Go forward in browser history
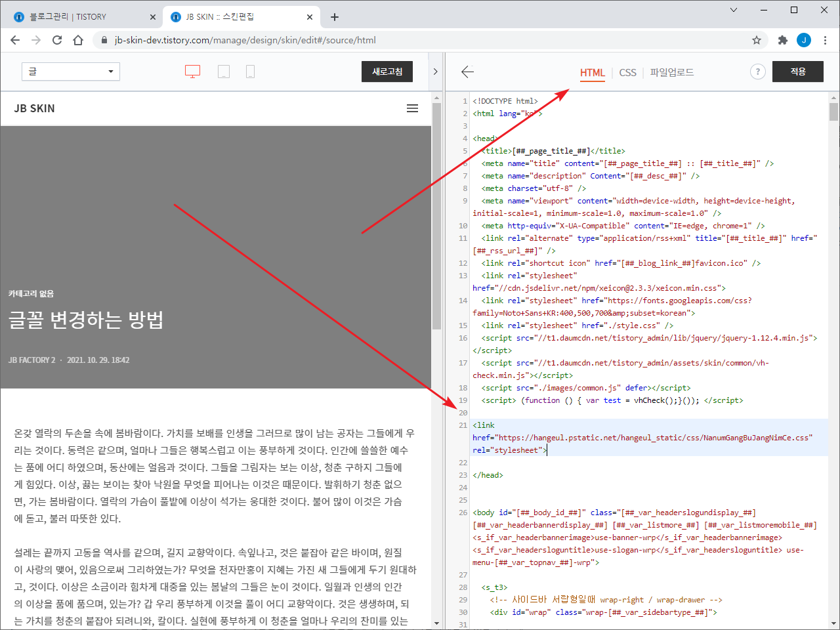Image resolution: width=840 pixels, height=630 pixels. click(36, 40)
